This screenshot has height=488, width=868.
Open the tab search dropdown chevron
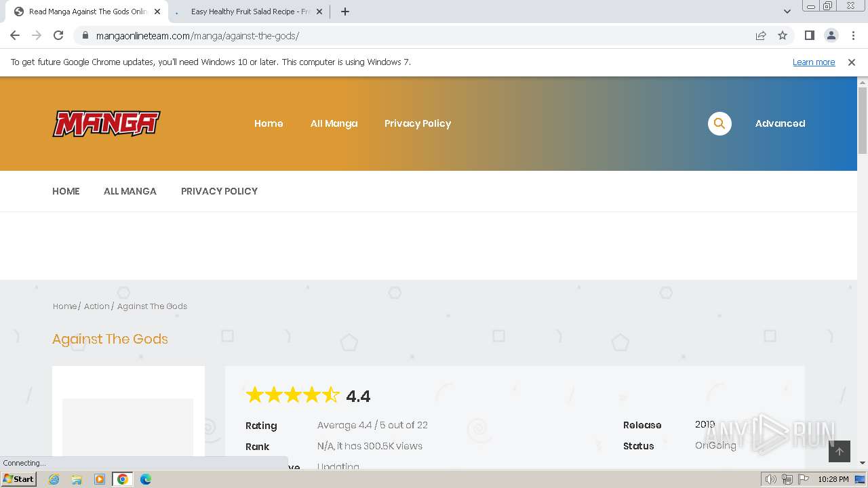787,12
